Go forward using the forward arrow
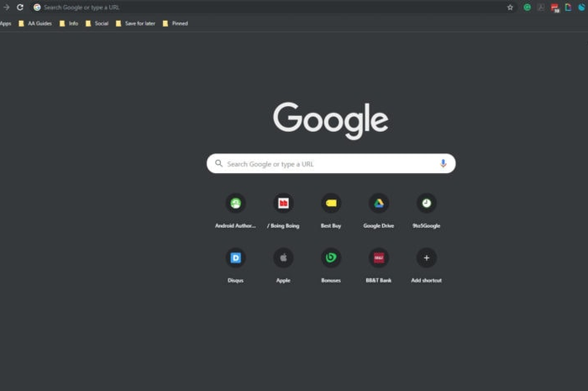Screen dimensions: 588x391 click(x=7, y=7)
